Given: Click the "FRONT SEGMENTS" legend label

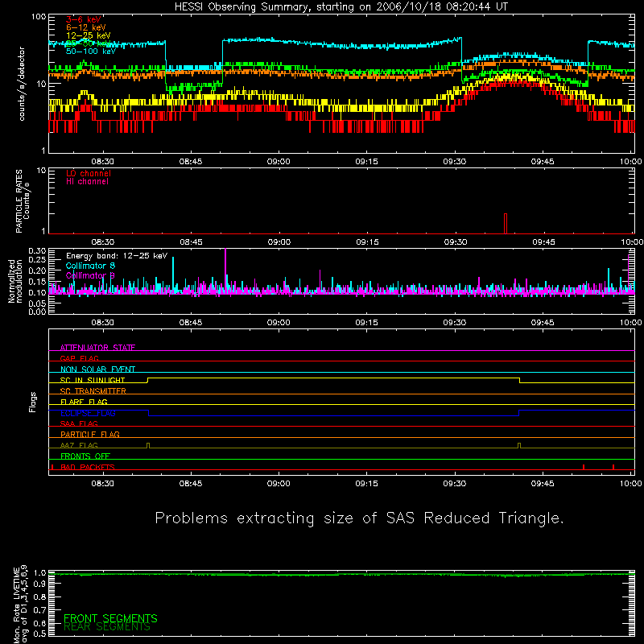Looking at the screenshot, I should (x=110, y=618).
